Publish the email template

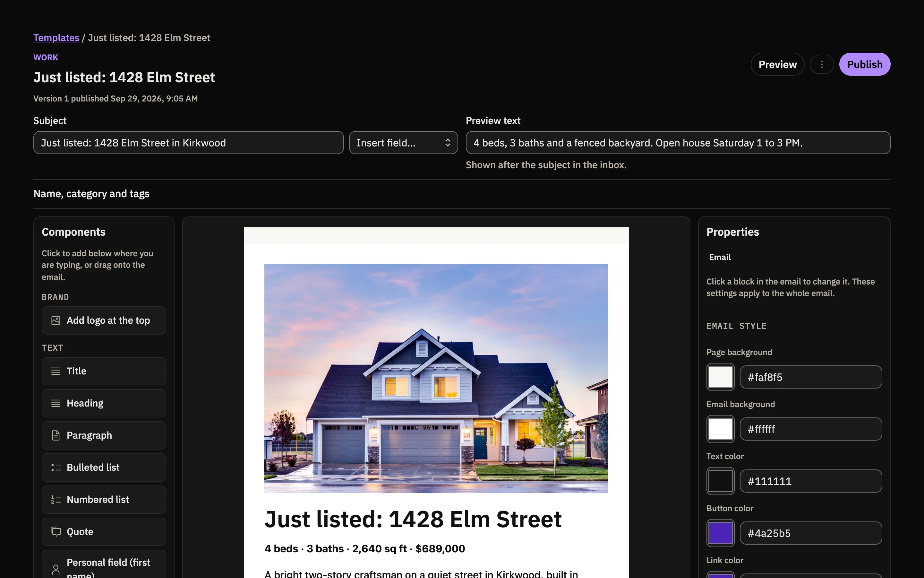pos(864,64)
